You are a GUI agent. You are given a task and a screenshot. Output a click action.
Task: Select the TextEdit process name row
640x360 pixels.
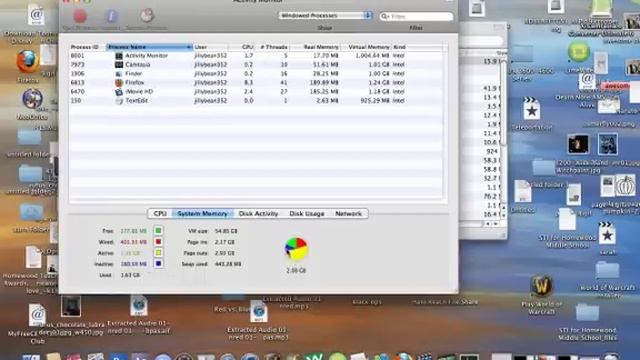click(136, 100)
